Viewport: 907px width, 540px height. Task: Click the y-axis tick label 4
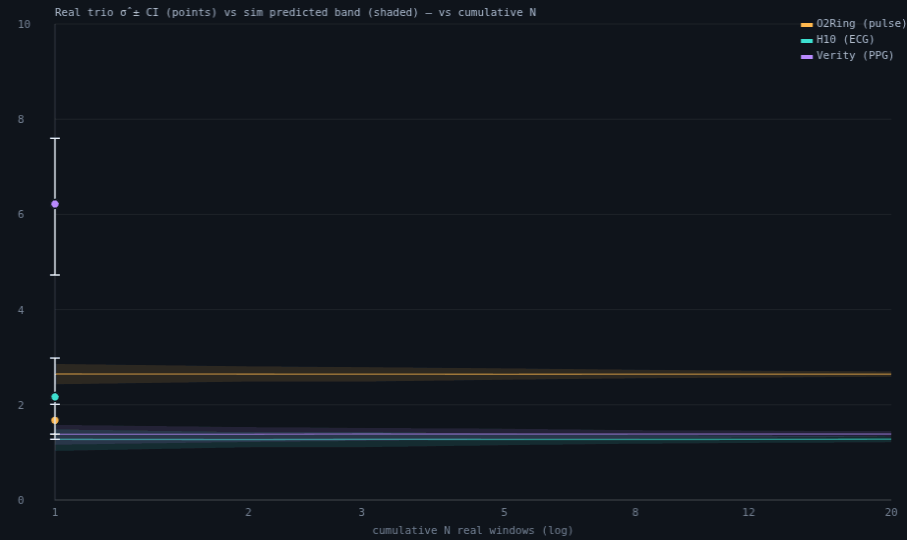coord(21,310)
